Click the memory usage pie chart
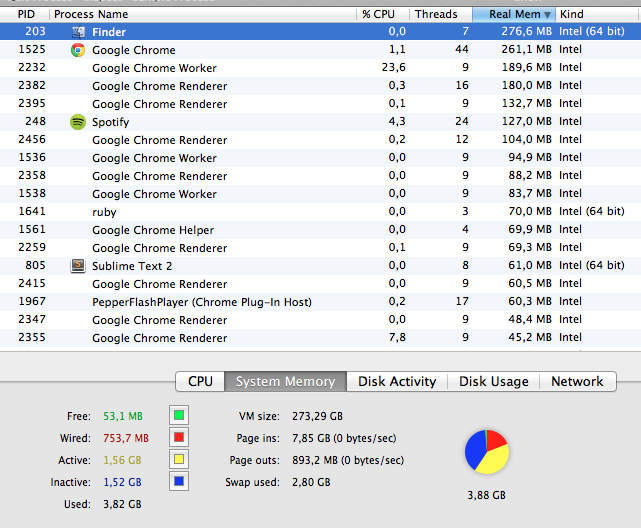This screenshot has height=528, width=641. coord(487,452)
